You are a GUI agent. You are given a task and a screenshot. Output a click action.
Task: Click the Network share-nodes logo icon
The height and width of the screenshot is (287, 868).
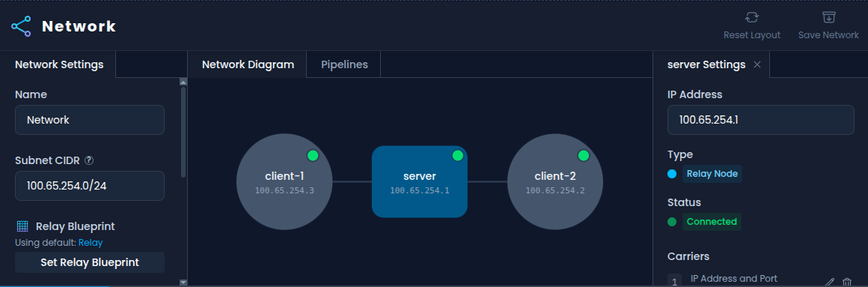pyautogui.click(x=21, y=26)
